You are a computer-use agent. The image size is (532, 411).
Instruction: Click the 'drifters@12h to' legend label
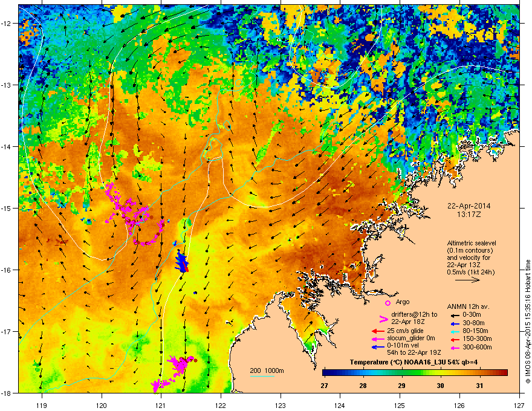(414, 314)
